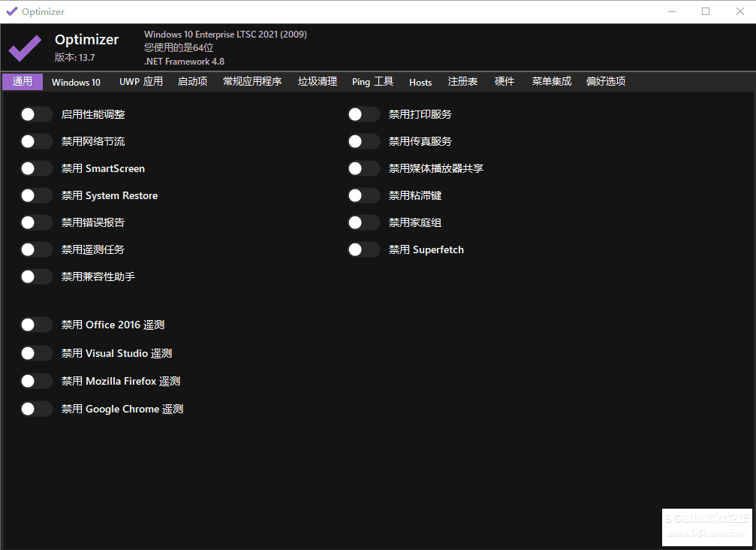Switch on 禁用打印服务 toggle
Viewport: 756px width, 550px height.
point(363,114)
